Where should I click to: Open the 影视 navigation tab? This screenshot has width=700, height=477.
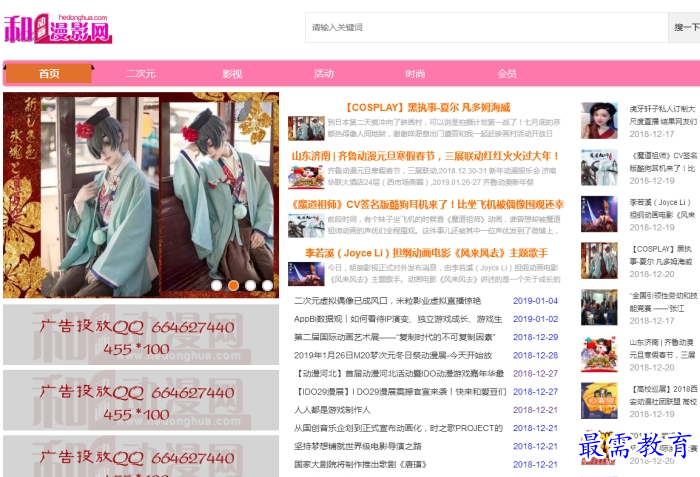point(232,74)
